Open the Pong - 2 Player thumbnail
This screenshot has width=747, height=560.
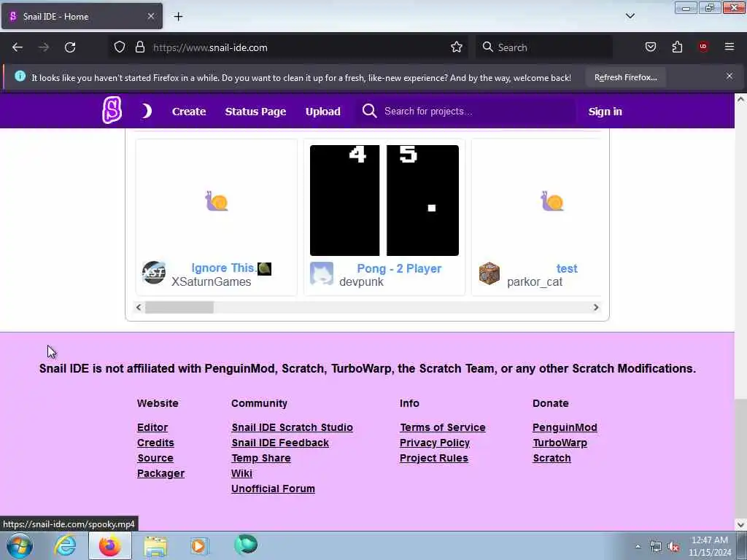(x=384, y=201)
